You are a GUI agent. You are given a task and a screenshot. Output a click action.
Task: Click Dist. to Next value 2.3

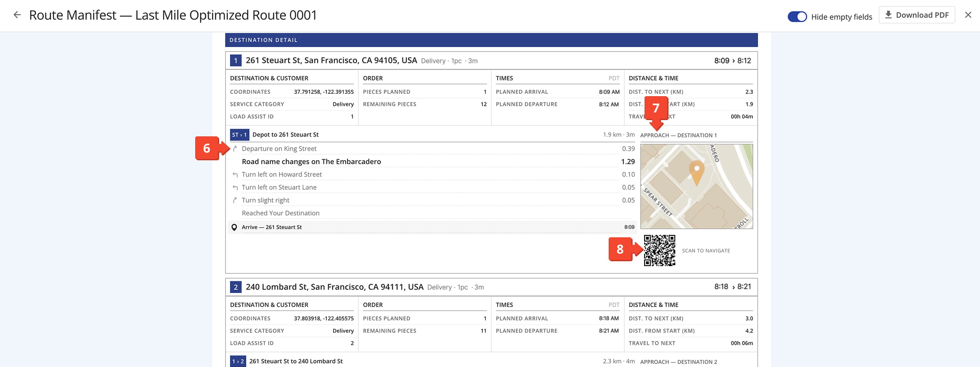(x=749, y=92)
